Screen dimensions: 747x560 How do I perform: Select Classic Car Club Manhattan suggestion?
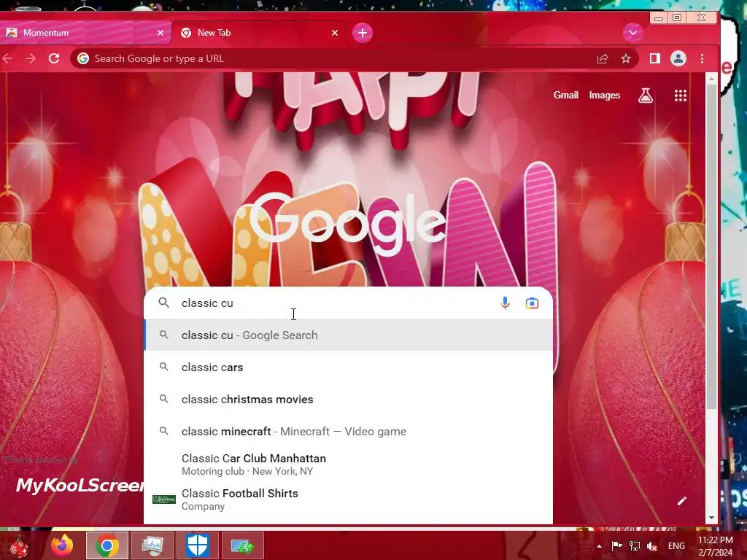[x=348, y=464]
